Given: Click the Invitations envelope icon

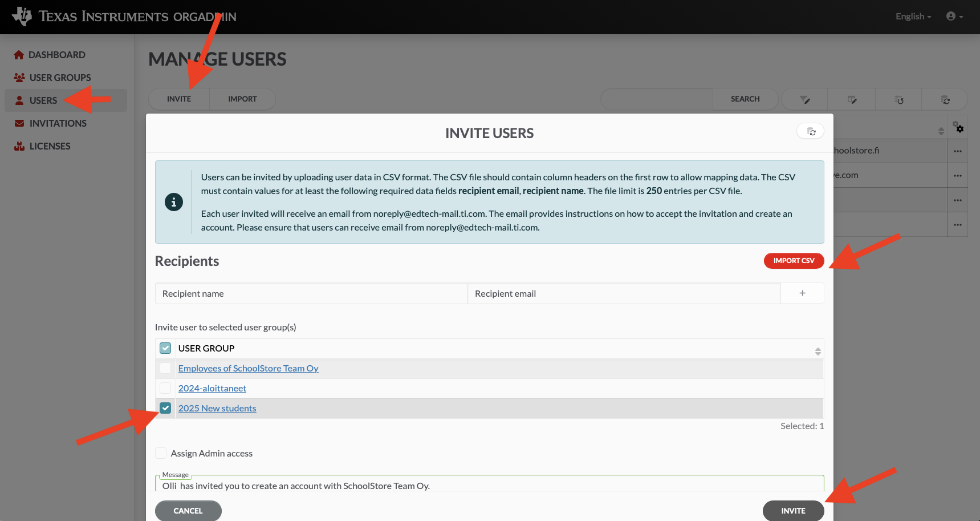Looking at the screenshot, I should tap(19, 123).
